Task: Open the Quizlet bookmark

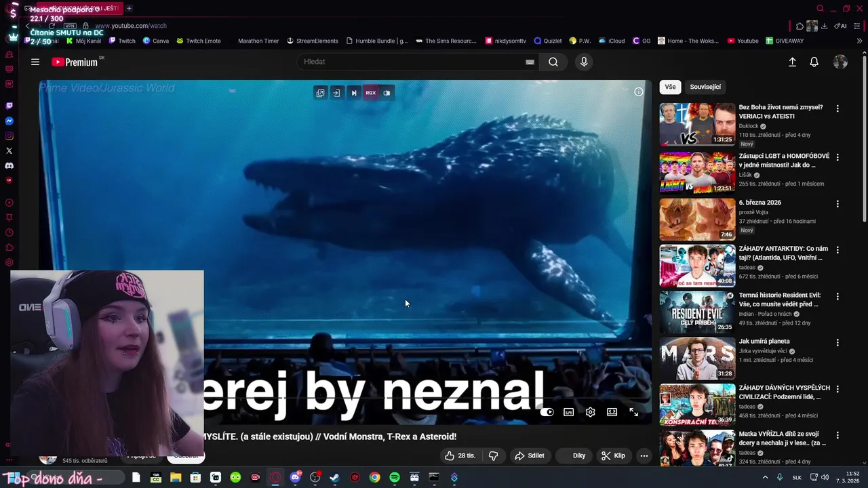Action: pos(548,41)
